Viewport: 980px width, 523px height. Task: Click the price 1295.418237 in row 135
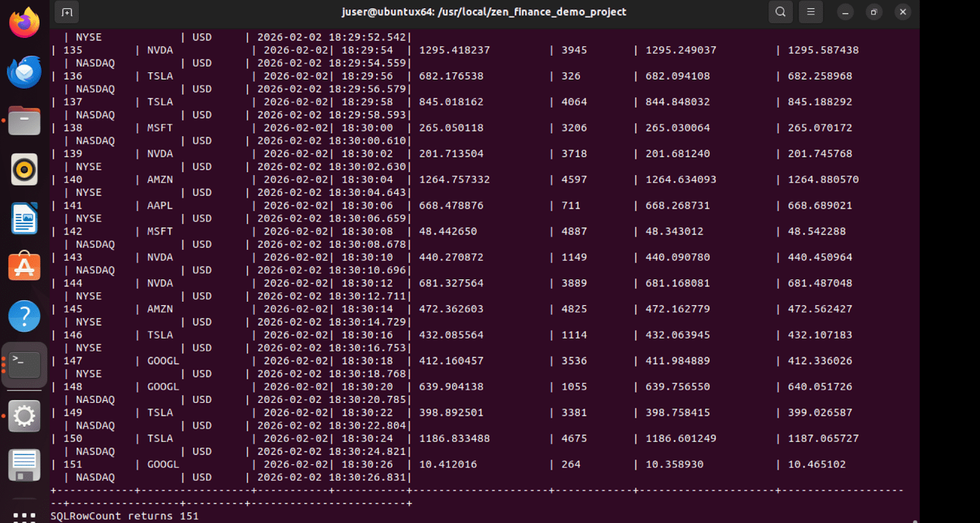[454, 50]
